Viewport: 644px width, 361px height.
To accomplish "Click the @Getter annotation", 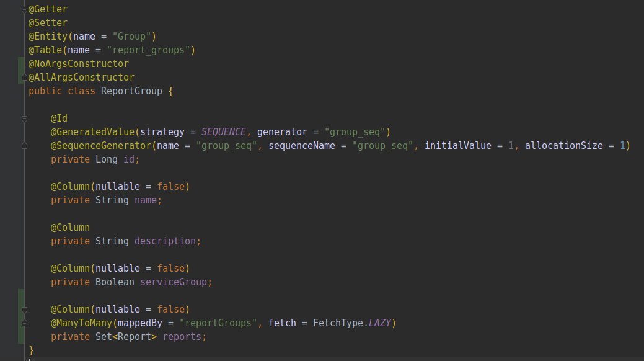I will tap(48, 9).
